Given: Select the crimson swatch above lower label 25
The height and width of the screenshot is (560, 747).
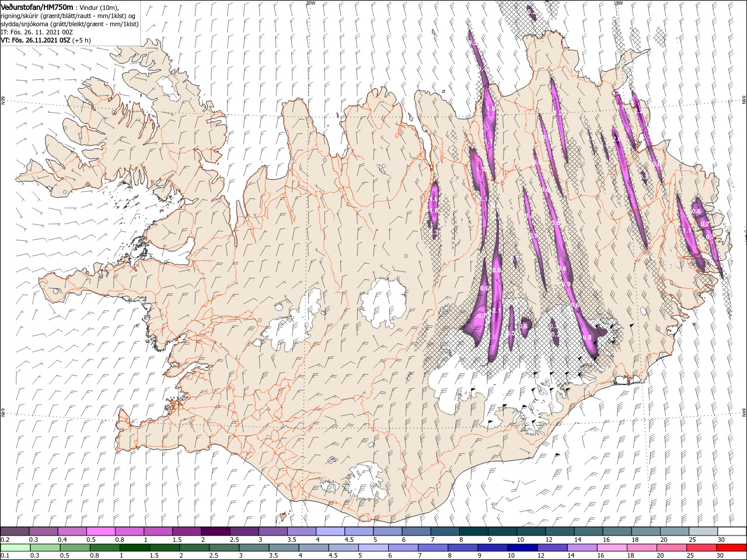Looking at the screenshot, I should (x=701, y=548).
